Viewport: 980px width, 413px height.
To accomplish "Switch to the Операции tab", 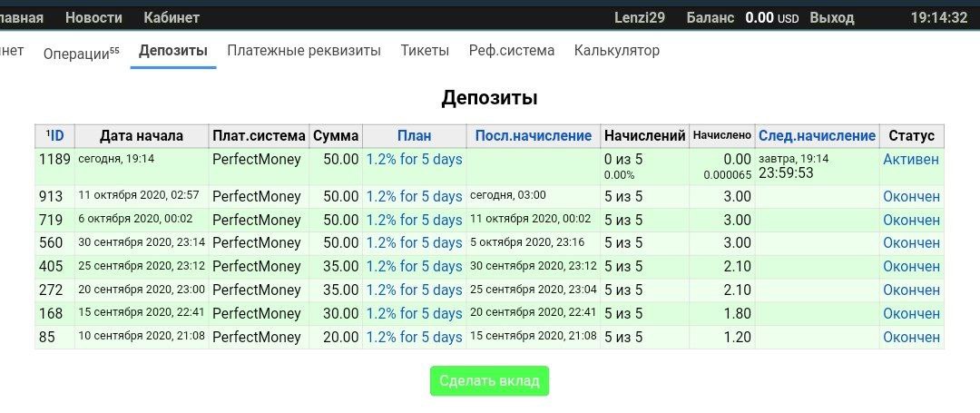I will [82, 54].
